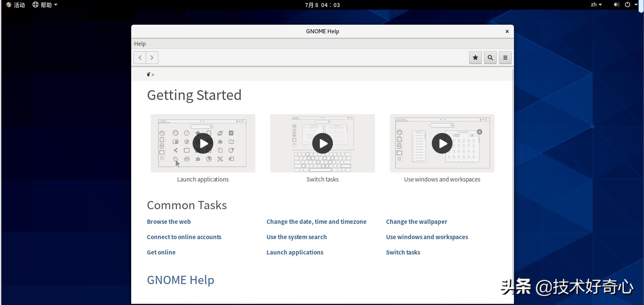Click the Use windows and workspaces caption

coord(442,179)
